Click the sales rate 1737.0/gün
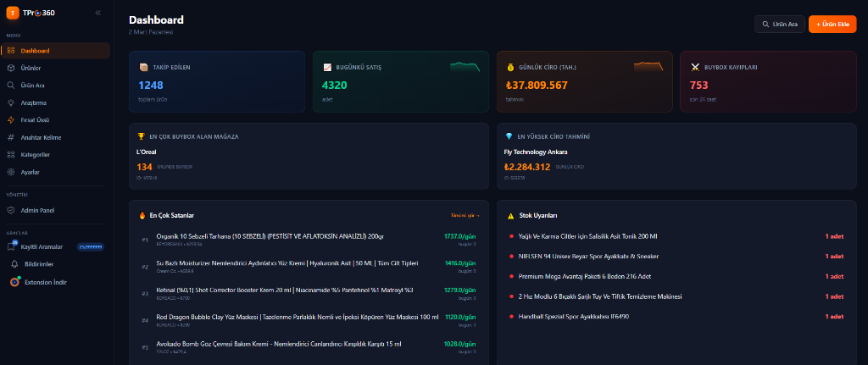The height and width of the screenshot is (365, 868). (459, 236)
